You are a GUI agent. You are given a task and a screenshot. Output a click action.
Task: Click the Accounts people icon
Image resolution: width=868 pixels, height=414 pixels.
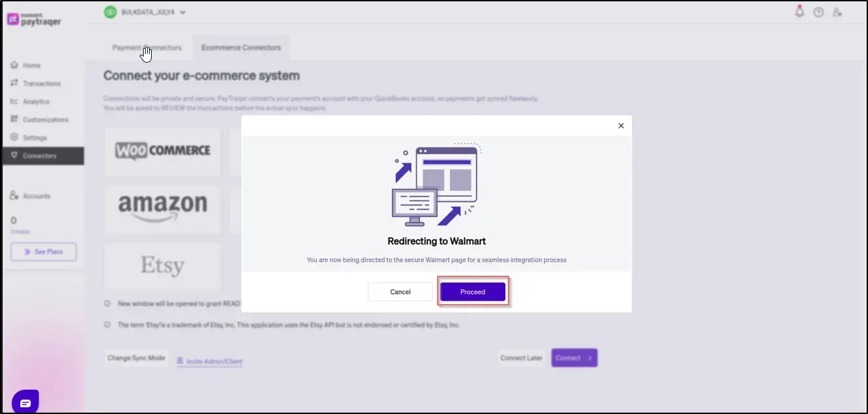[14, 196]
